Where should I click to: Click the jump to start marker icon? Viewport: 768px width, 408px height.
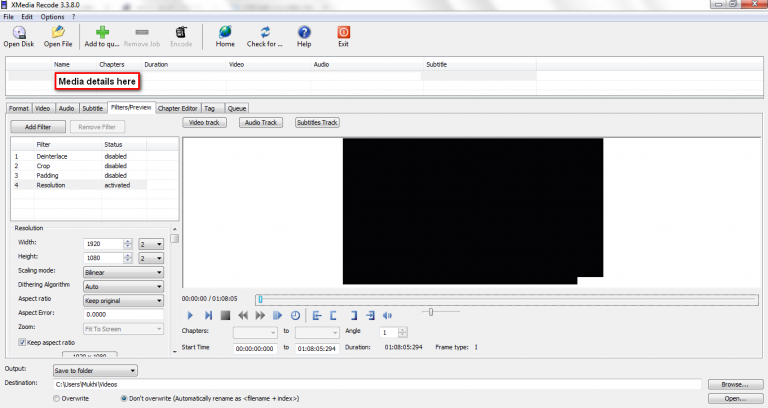(x=317, y=315)
